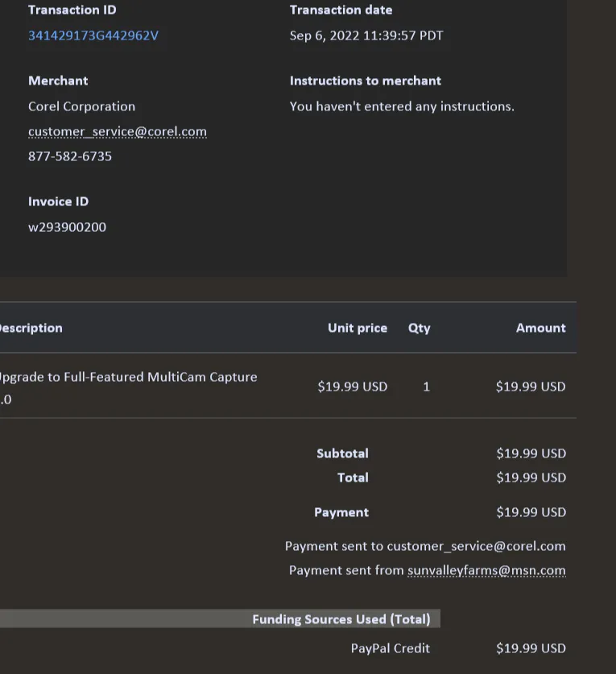Select phone number 877-582-6735
Image resolution: width=616 pixels, height=674 pixels.
tap(70, 156)
